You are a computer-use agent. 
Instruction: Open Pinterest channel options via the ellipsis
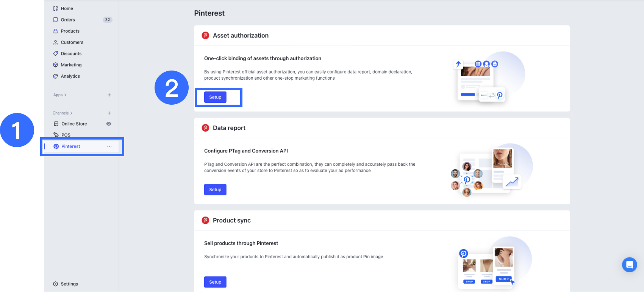click(109, 146)
